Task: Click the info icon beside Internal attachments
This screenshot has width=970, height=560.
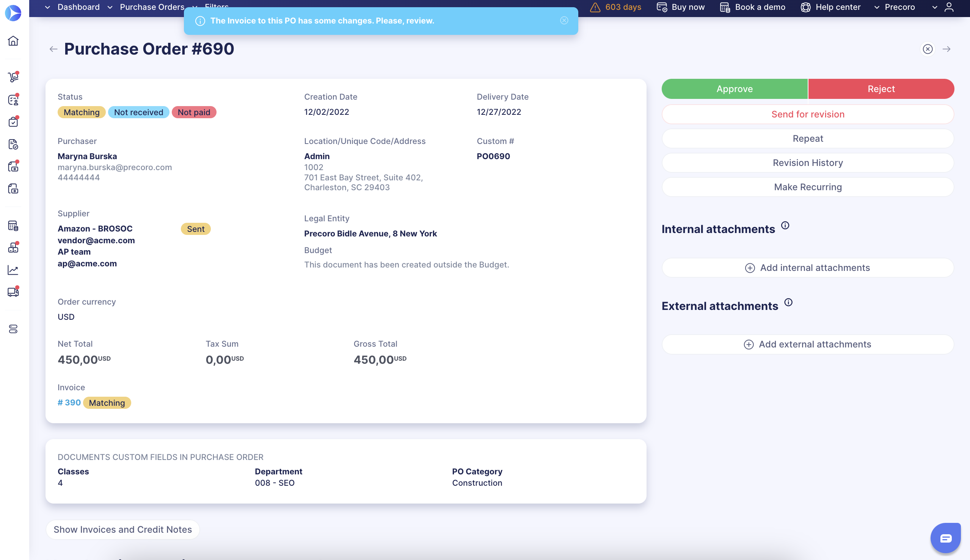Action: coord(785,226)
